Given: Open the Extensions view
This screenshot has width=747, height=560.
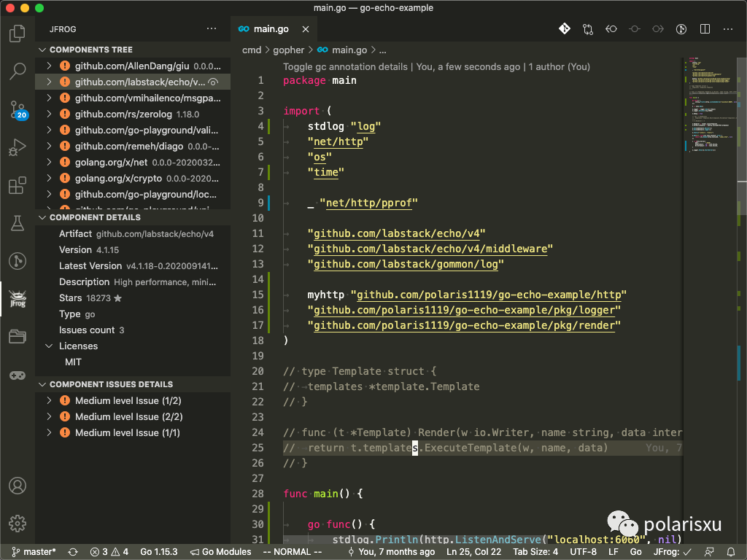Looking at the screenshot, I should coord(18,185).
